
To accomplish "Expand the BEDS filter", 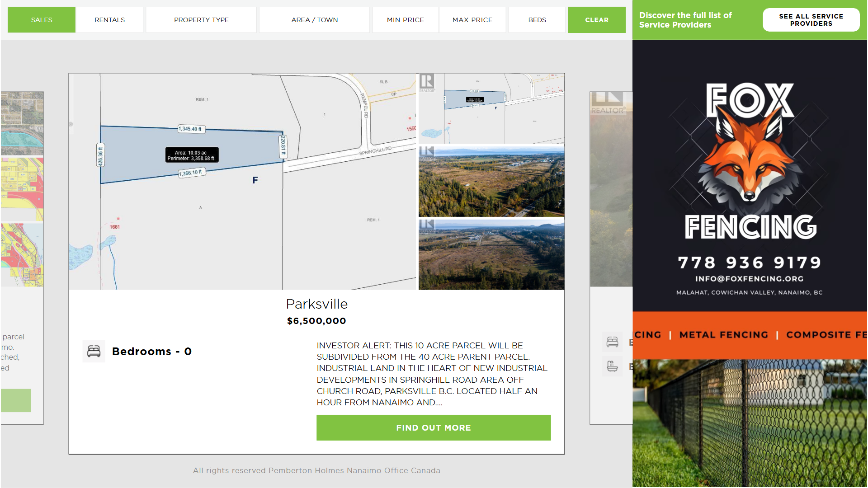I will 537,20.
